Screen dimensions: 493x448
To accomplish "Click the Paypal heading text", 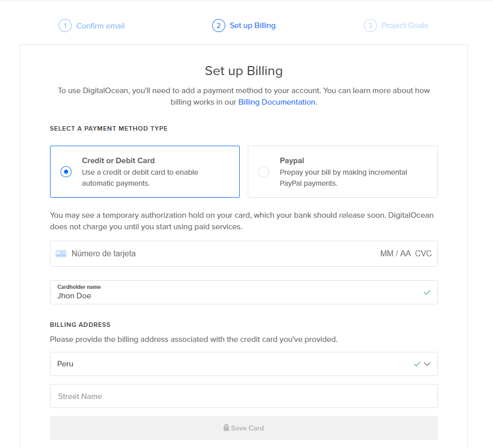I will tap(292, 161).
